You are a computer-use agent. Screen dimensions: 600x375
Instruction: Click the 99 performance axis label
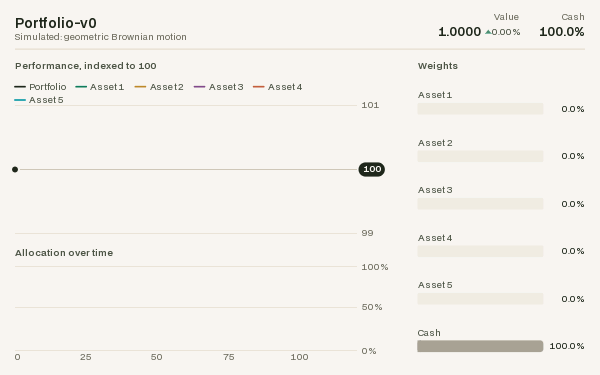point(367,233)
